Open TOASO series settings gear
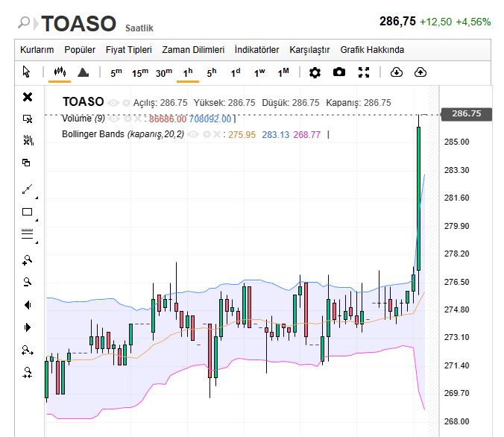504x437 pixels. [126, 103]
